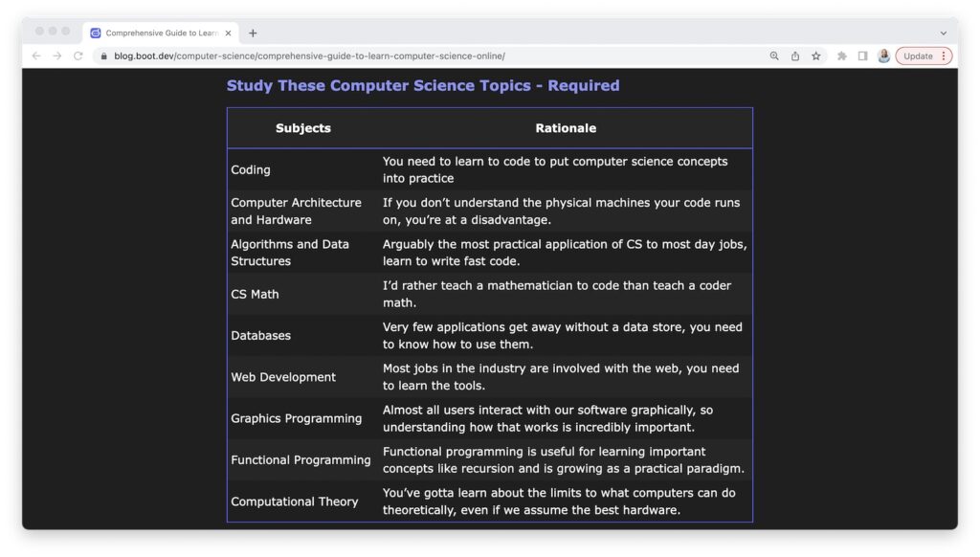The width and height of the screenshot is (980, 557).
Task: Reload the current page
Action: point(78,56)
